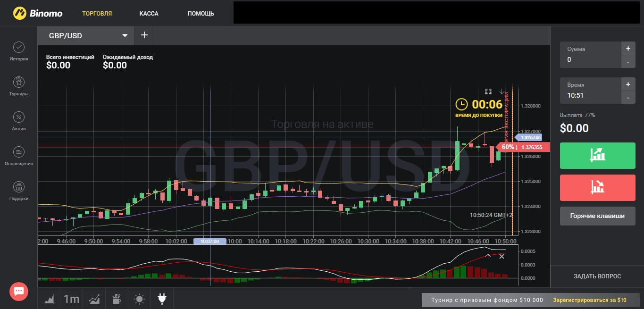
Task: Add a new asset tab with plus
Action: 144,35
